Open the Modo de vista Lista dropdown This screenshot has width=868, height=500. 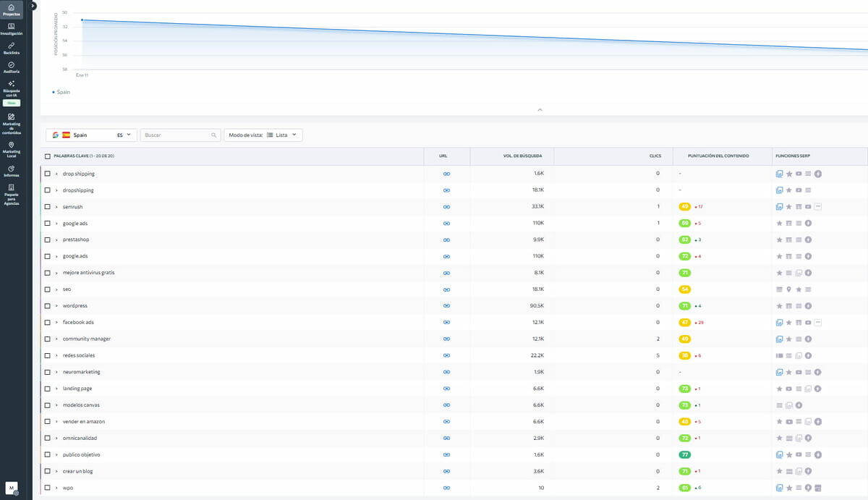click(263, 135)
